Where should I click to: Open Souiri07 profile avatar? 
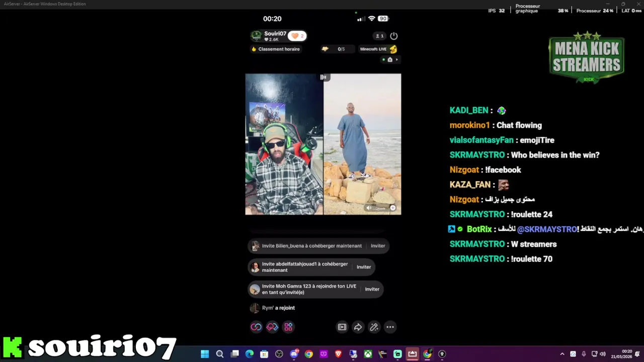coord(256,36)
